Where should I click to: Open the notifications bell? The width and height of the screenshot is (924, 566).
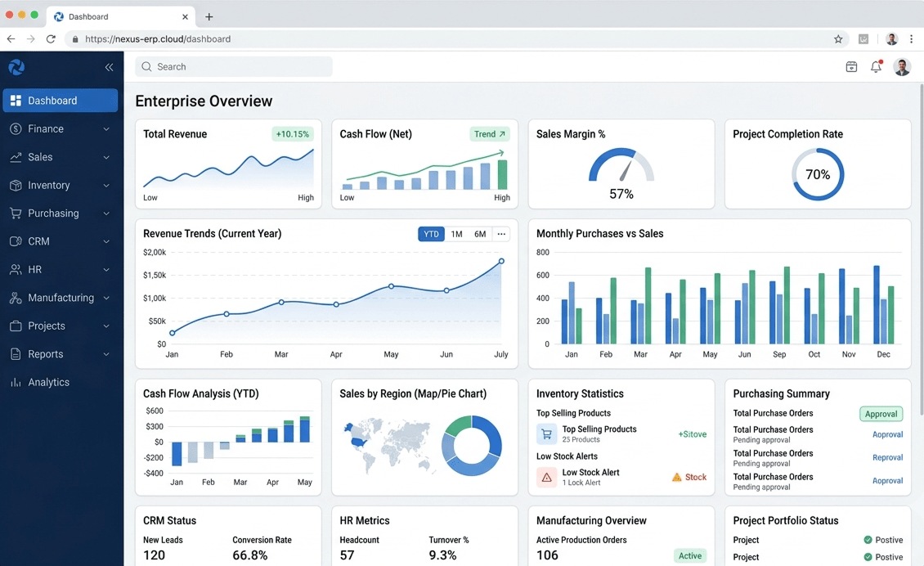tap(877, 66)
